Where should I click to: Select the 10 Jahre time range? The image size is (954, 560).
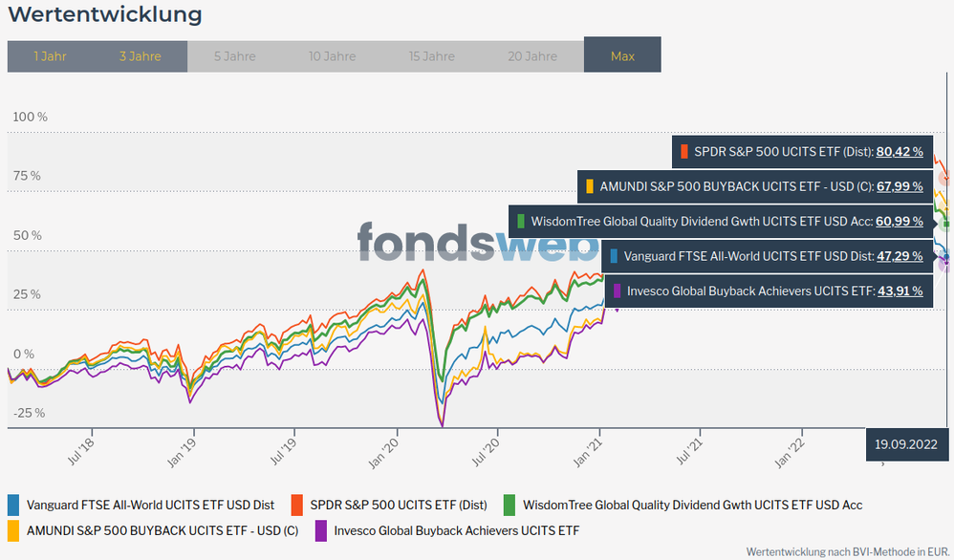click(x=332, y=56)
